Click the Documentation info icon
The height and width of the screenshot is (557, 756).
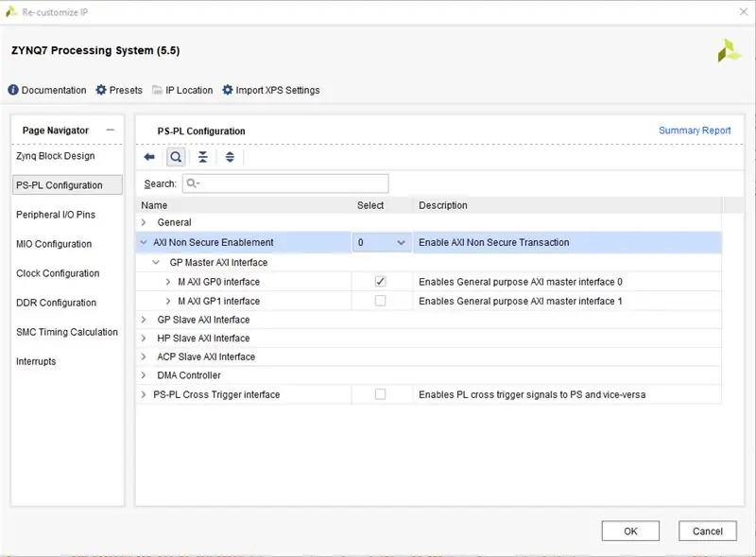pyautogui.click(x=13, y=90)
